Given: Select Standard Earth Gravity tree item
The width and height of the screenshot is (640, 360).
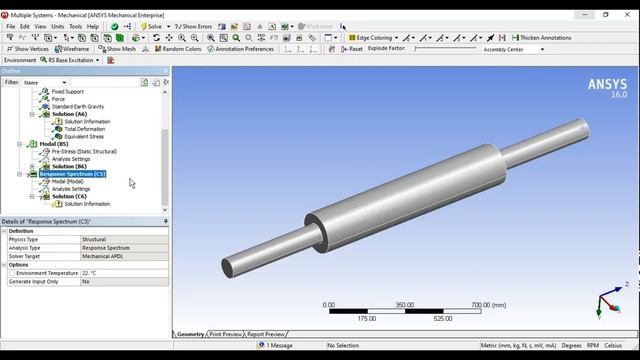Looking at the screenshot, I should (78, 107).
